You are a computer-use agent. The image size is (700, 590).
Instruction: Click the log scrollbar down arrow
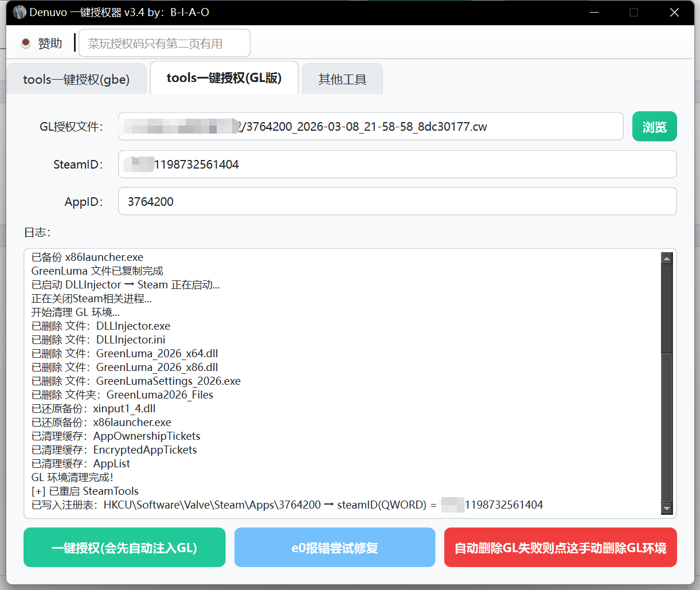[x=666, y=509]
